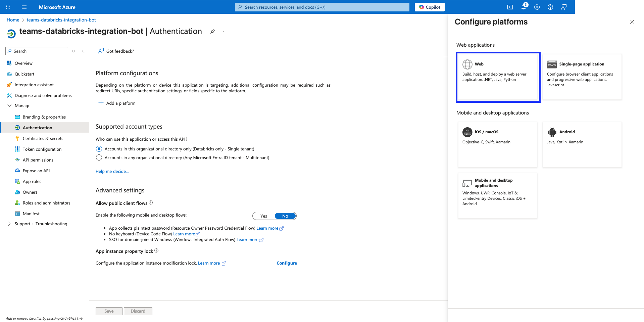Choose the Web platform card
This screenshot has width=644, height=322.
click(498, 77)
